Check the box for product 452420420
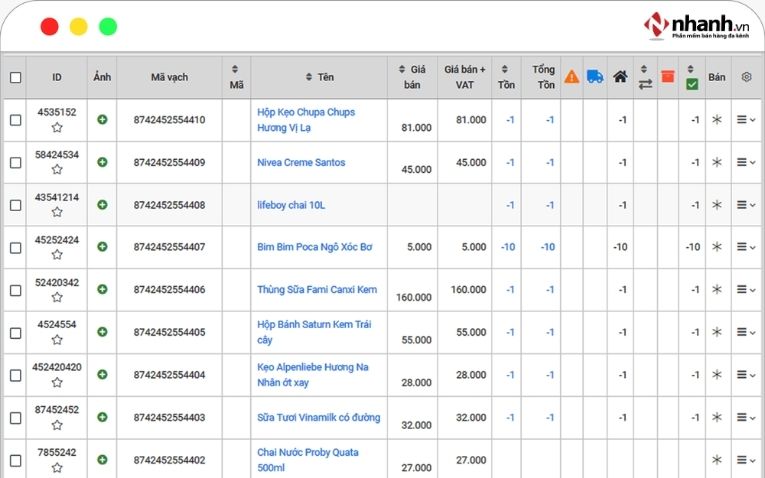 pos(16,375)
